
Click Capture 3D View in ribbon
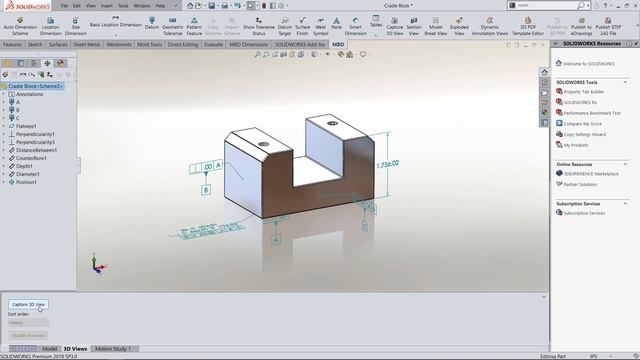coord(395,26)
